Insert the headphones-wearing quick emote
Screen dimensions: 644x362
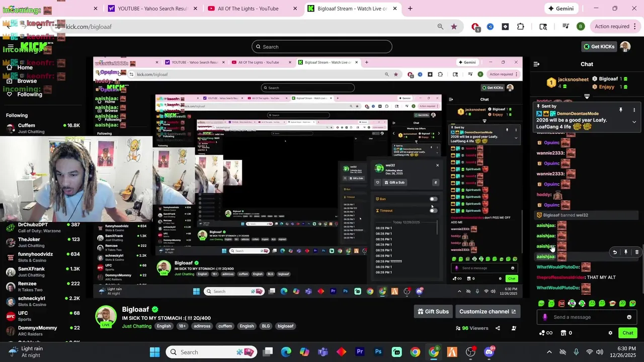click(x=572, y=303)
